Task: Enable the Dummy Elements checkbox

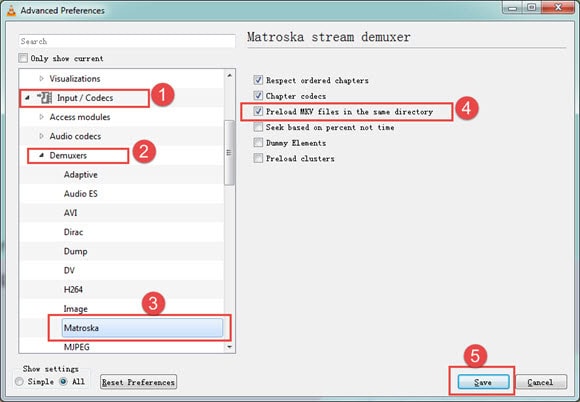Action: 258,142
